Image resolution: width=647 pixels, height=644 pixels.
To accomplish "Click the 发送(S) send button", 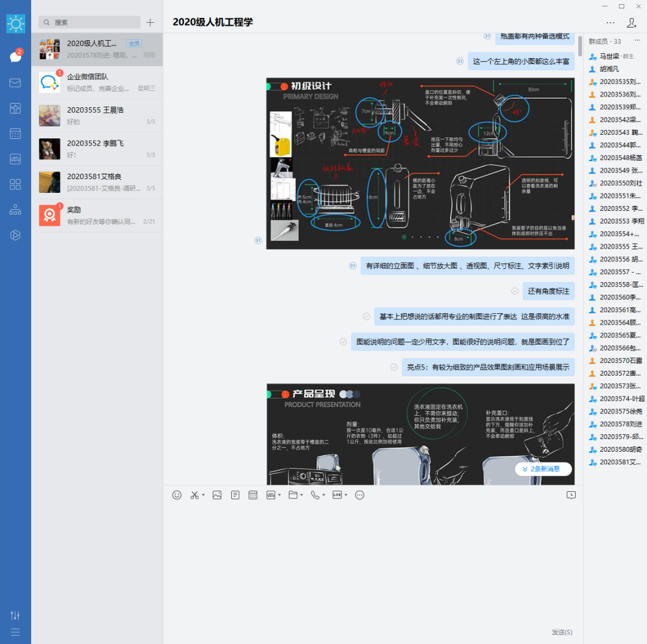I will coord(561,632).
